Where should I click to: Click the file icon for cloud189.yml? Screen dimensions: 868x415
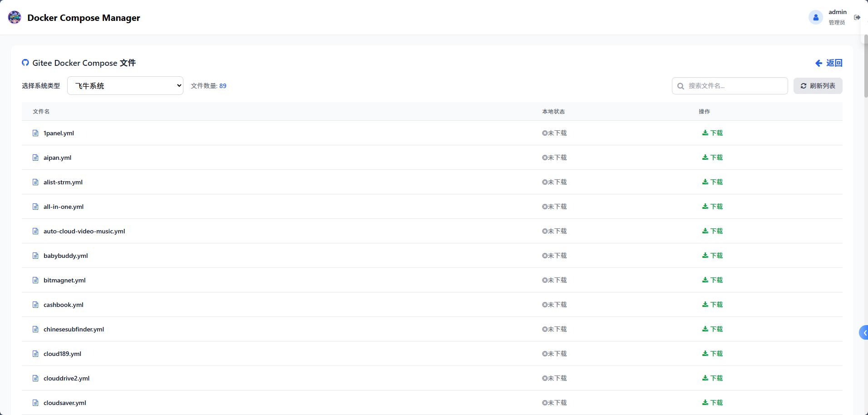pos(35,354)
